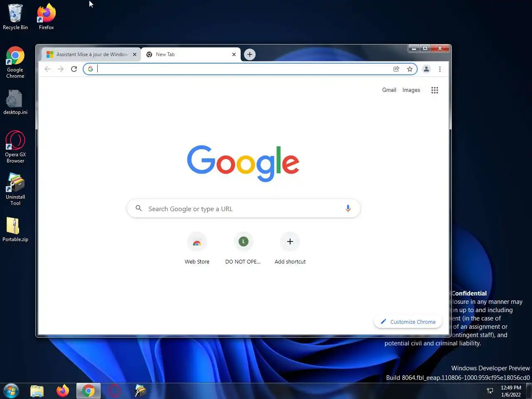This screenshot has width=532, height=399.
Task: Bookmark this tab with the star icon
Action: (x=410, y=69)
